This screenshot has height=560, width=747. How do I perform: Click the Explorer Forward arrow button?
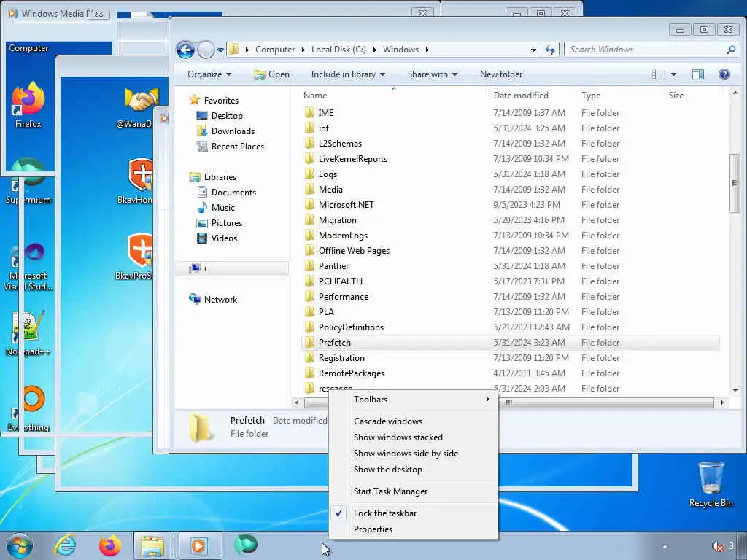coord(206,50)
